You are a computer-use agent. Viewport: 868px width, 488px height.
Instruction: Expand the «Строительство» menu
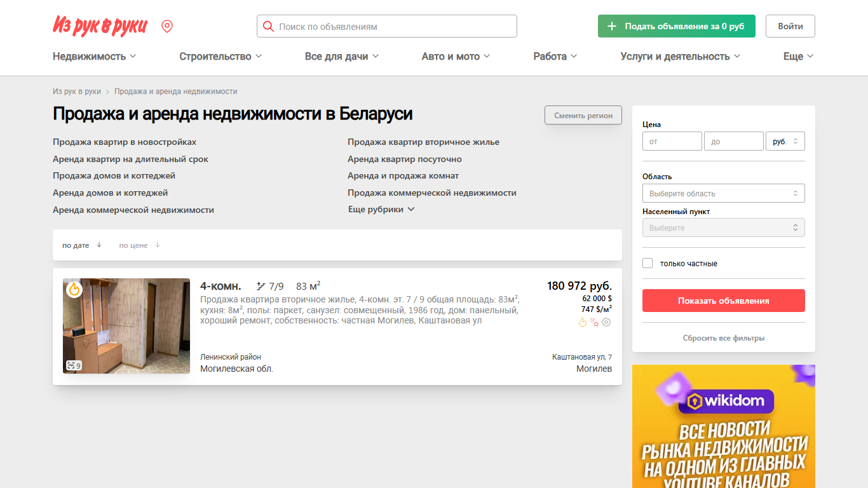coord(220,56)
